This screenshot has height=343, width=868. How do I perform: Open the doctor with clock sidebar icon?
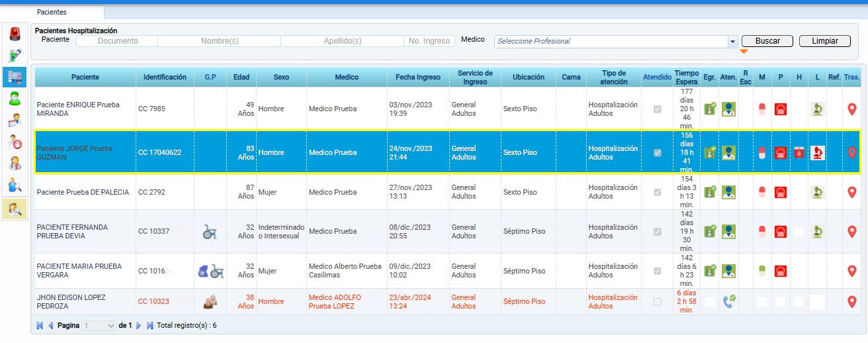[14, 142]
